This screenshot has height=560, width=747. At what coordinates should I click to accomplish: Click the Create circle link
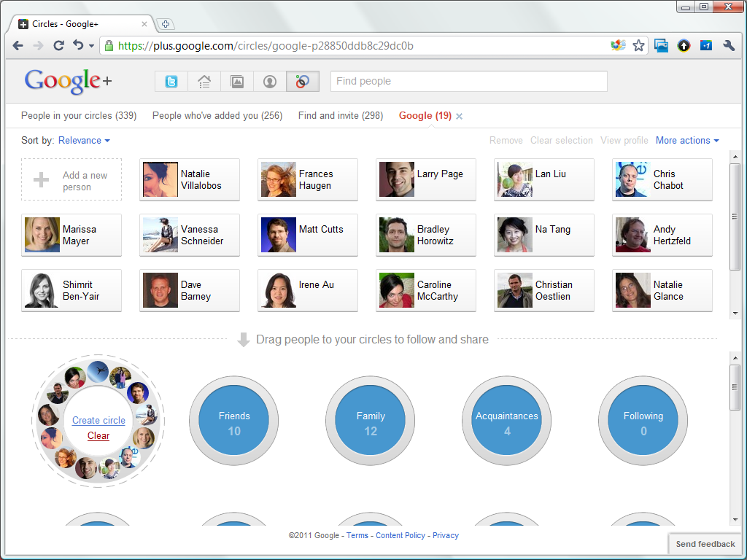click(98, 420)
